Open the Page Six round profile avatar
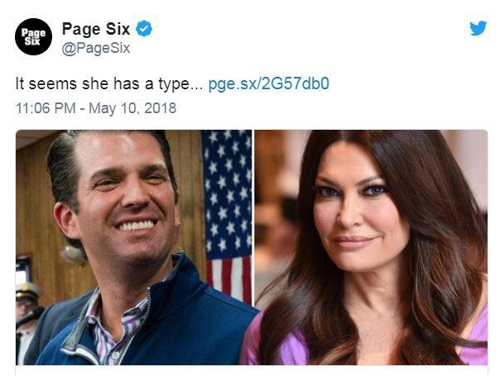The image size is (500, 376). pyautogui.click(x=33, y=37)
